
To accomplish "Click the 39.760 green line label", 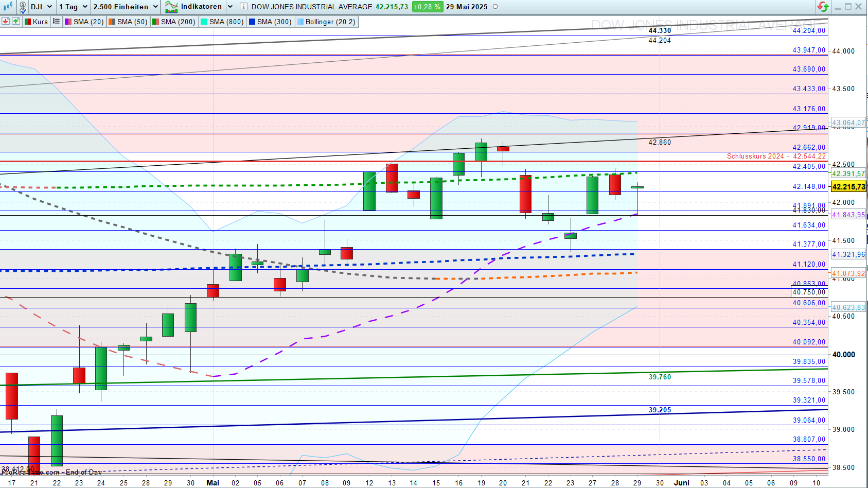I will pyautogui.click(x=660, y=377).
